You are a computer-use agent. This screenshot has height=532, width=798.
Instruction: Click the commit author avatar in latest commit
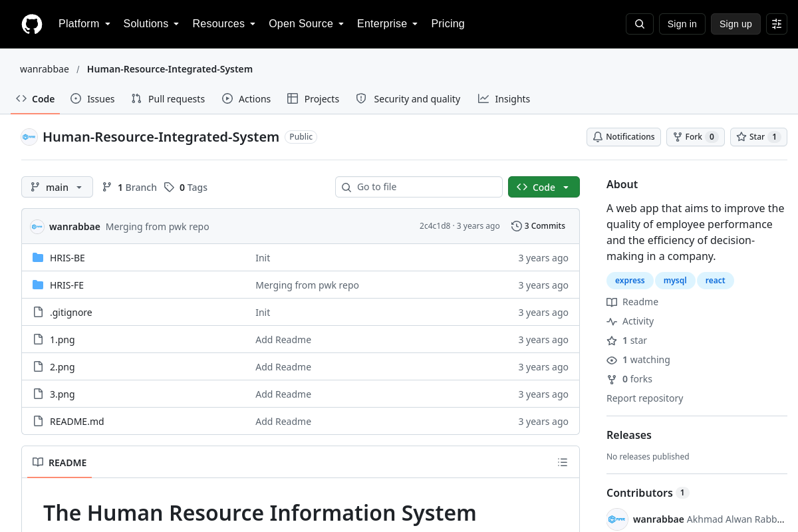pos(37,227)
